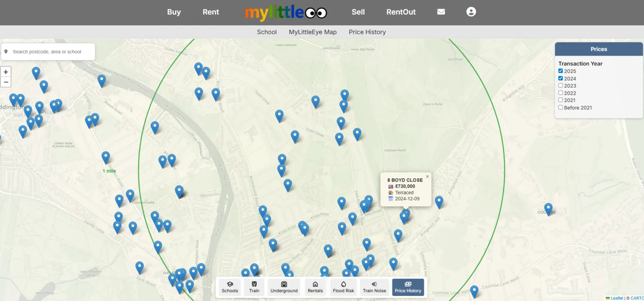
Task: Zoom in on the map
Action: pyautogui.click(x=6, y=72)
